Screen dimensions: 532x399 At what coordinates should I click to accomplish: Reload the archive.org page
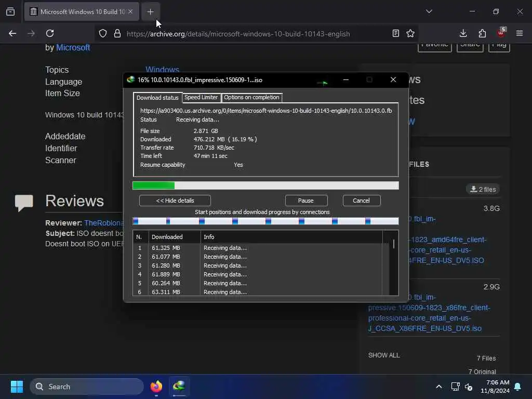(50, 33)
